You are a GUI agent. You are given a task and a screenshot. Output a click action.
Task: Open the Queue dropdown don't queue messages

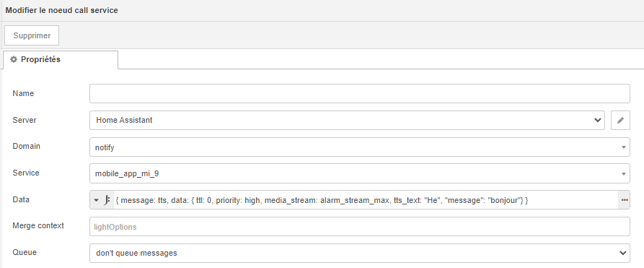359,253
